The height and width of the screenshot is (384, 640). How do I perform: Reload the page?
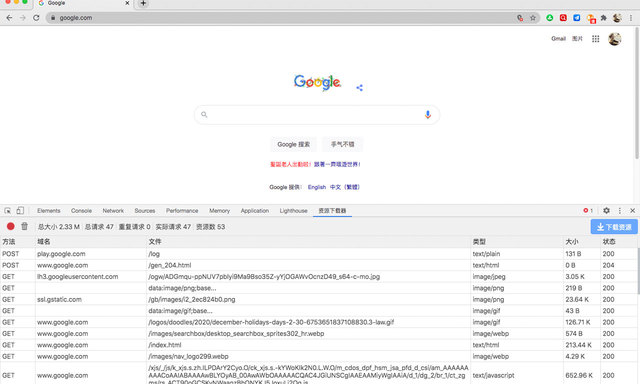click(x=36, y=18)
